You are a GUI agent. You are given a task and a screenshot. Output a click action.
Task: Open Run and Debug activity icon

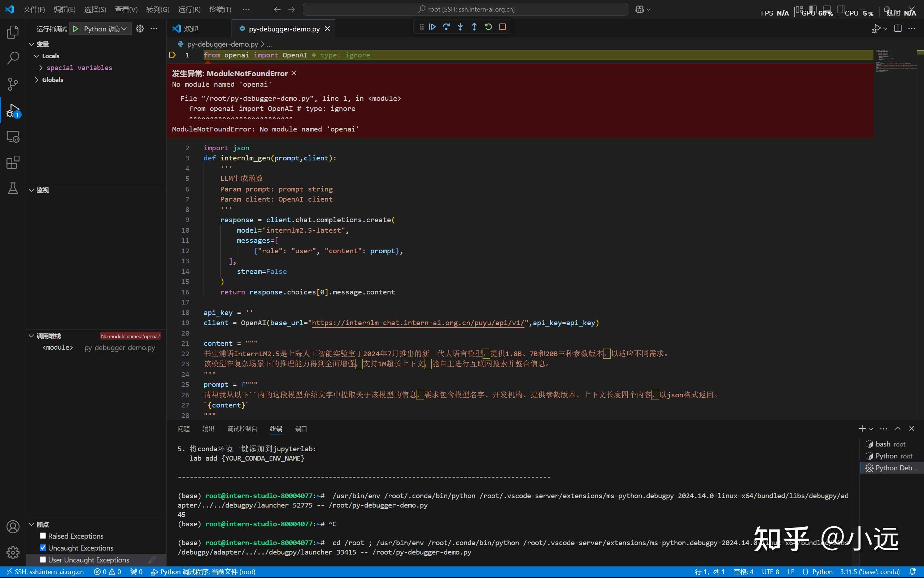click(13, 111)
